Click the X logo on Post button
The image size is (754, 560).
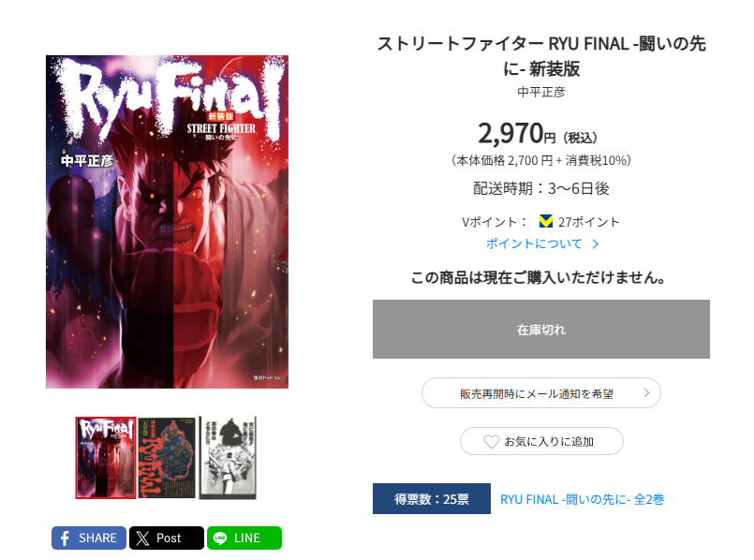[142, 538]
